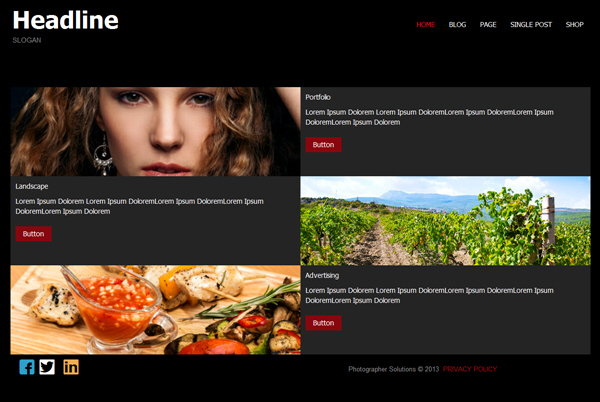600x402 pixels.
Task: Open the PRIVACY POLICY link
Action: (x=470, y=369)
